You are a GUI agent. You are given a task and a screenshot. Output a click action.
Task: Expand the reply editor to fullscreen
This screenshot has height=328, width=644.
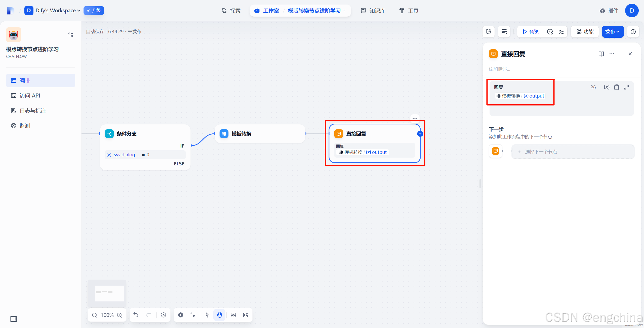pos(626,87)
